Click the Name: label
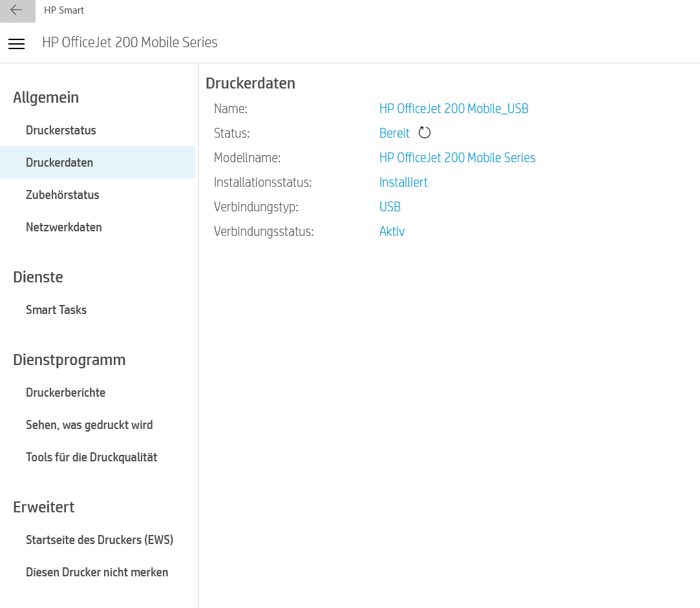This screenshot has width=700, height=608. pyautogui.click(x=230, y=109)
